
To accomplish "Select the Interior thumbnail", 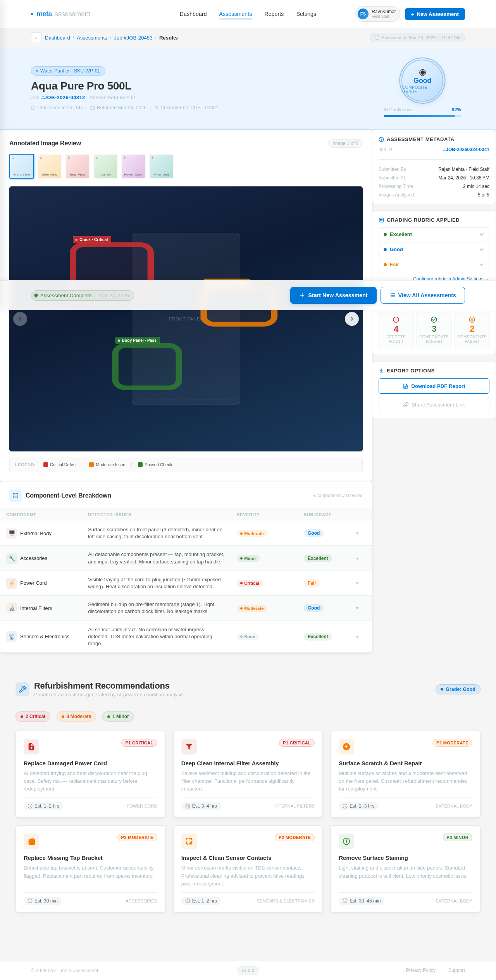I will 105,166.
